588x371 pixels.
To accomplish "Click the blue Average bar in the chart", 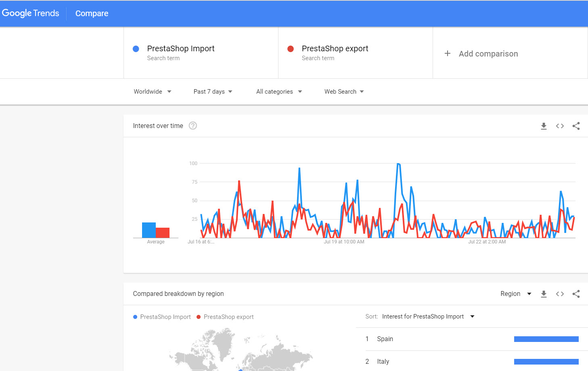I will pyautogui.click(x=149, y=230).
